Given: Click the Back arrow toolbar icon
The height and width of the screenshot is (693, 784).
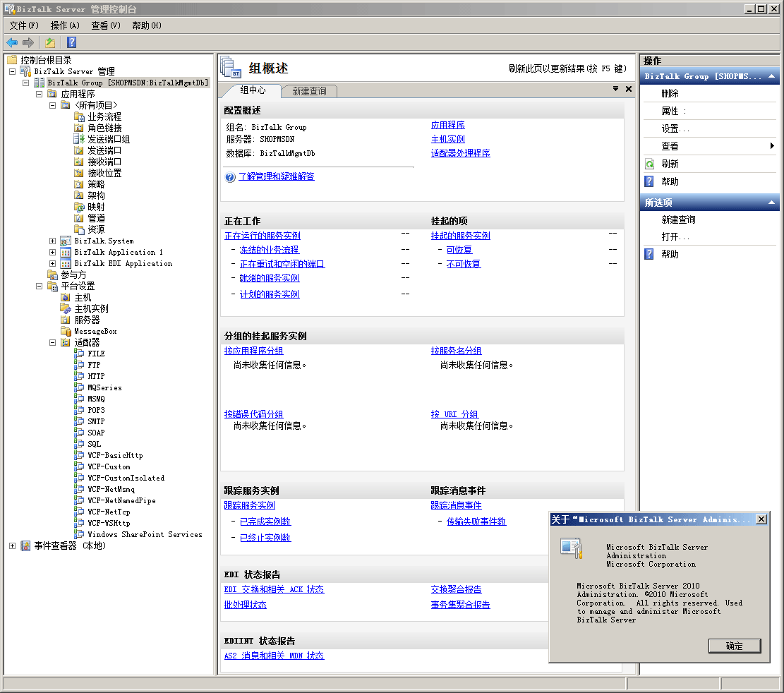Looking at the screenshot, I should [x=12, y=42].
